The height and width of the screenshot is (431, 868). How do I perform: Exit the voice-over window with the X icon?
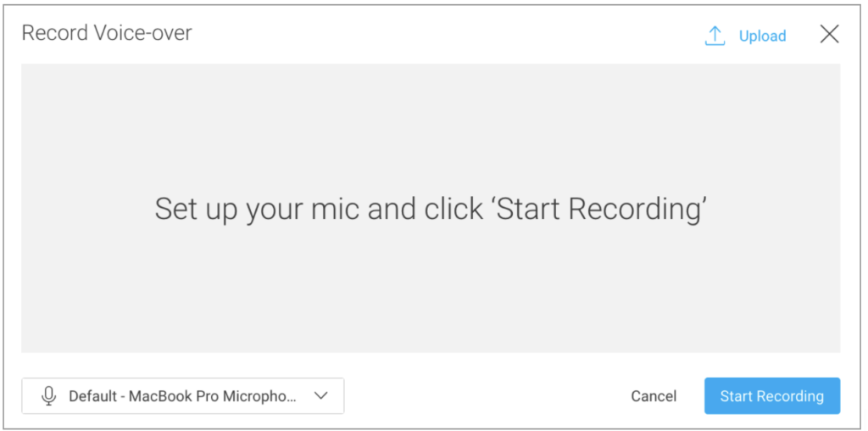point(829,34)
